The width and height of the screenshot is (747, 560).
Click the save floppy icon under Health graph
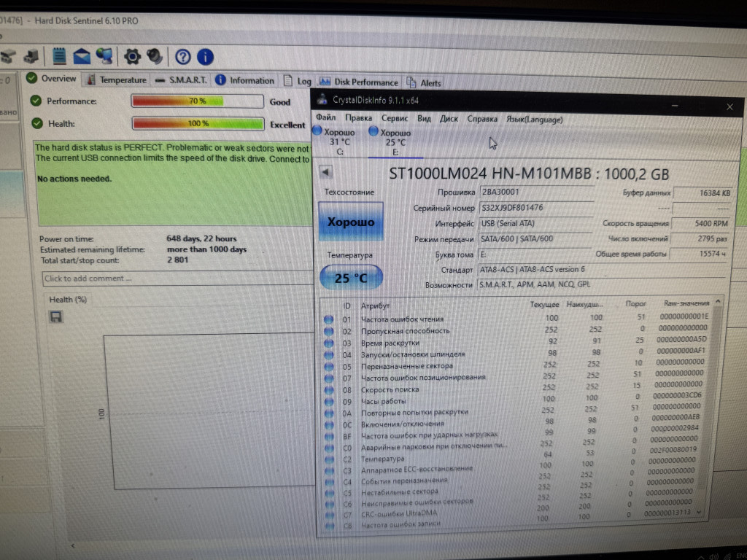tap(55, 316)
